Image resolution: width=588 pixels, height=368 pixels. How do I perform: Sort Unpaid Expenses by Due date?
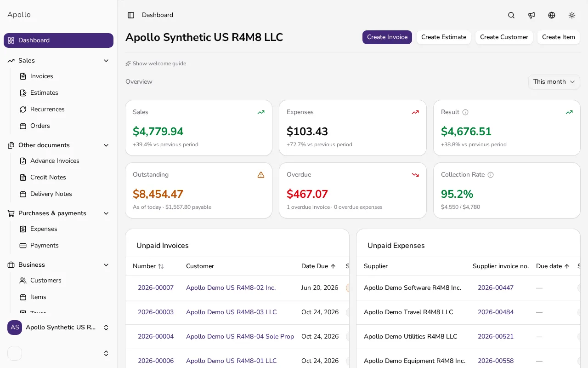553,266
